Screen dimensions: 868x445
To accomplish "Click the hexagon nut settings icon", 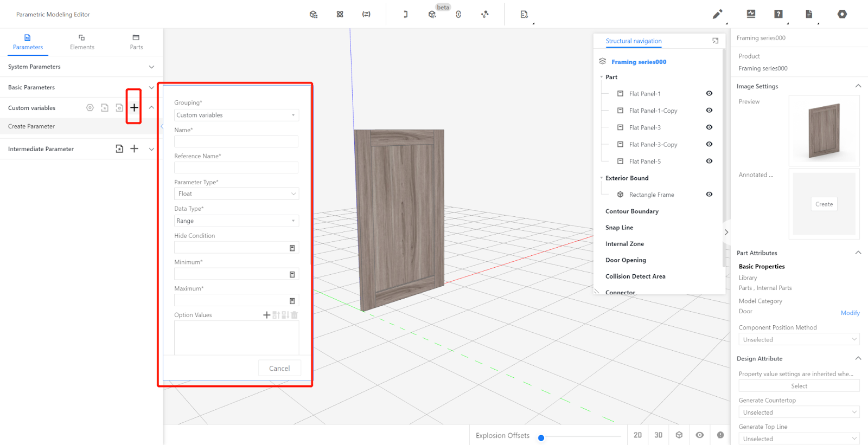I will (842, 14).
